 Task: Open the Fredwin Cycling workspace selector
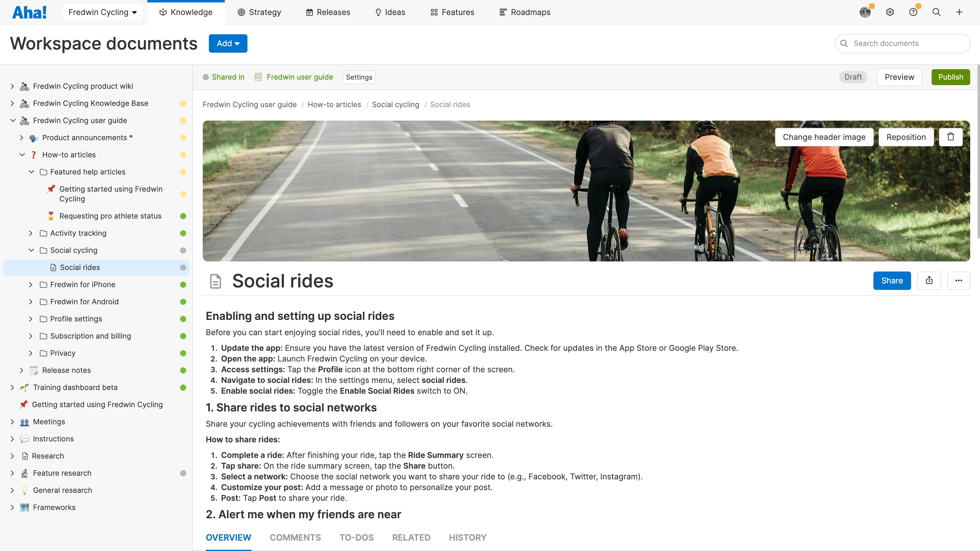(x=102, y=12)
